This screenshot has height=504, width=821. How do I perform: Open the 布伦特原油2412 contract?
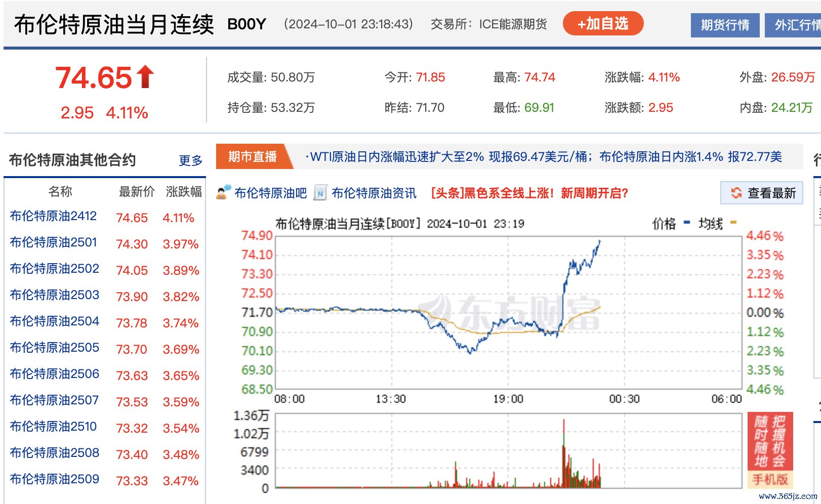click(x=53, y=216)
